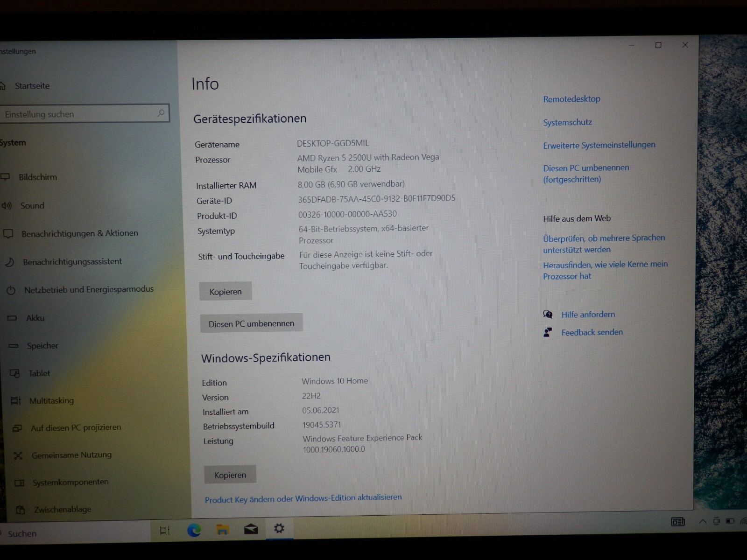This screenshot has height=560, width=747.
Task: Open File Explorer from the taskbar
Action: [222, 529]
